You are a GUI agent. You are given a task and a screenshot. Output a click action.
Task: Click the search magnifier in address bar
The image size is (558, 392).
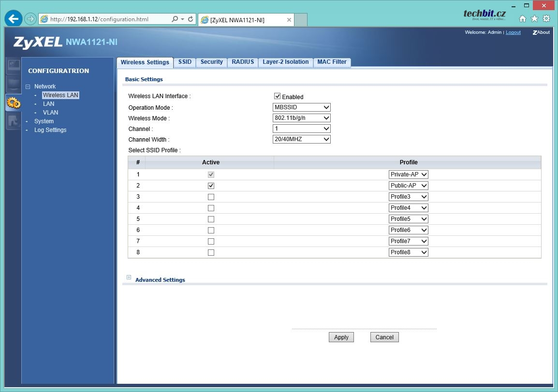(175, 19)
